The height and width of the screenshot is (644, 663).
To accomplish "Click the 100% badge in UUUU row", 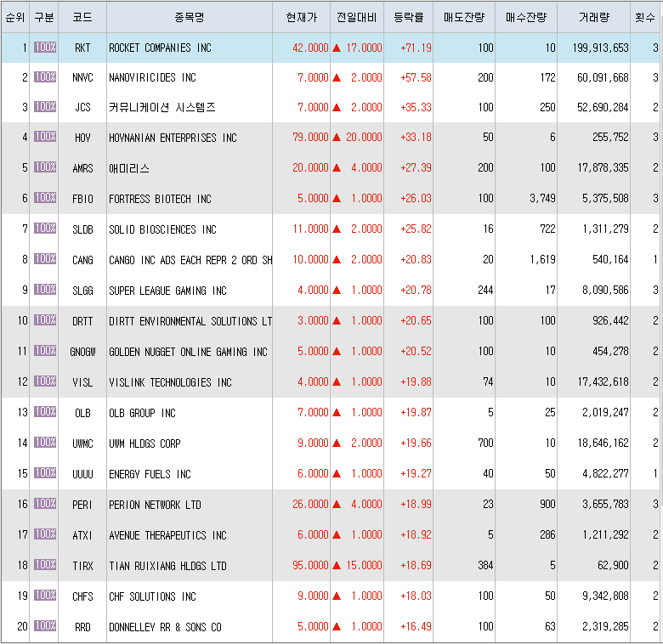I will pyautogui.click(x=45, y=473).
